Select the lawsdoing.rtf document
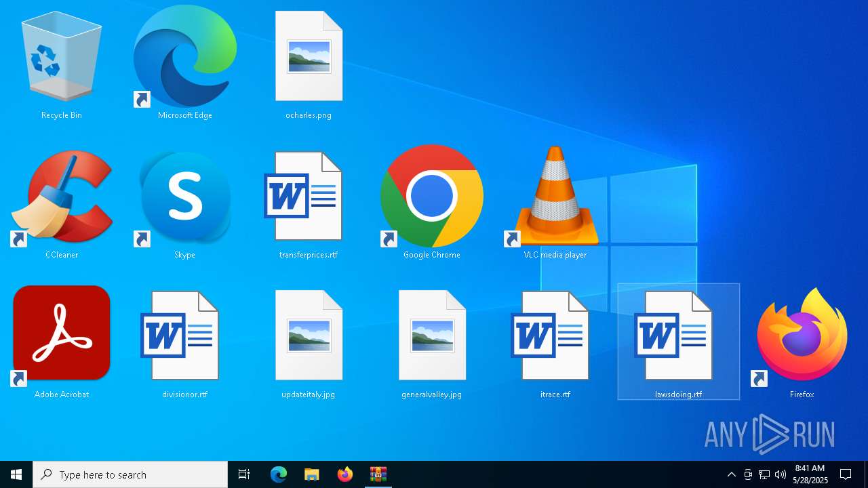Viewport: 868px width, 488px height. click(679, 342)
